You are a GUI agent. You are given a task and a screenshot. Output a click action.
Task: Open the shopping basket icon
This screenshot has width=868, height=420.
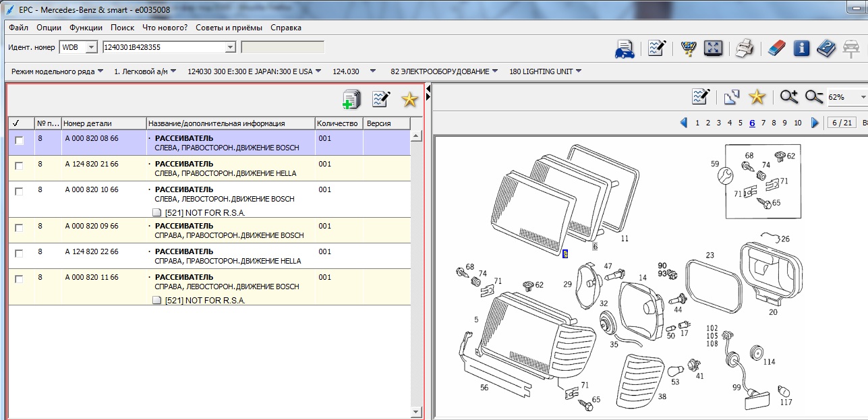tap(689, 48)
